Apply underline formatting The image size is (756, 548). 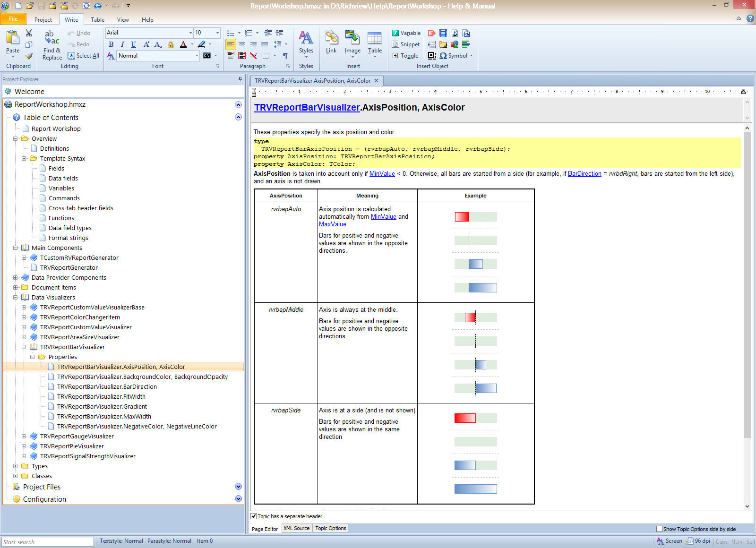coord(134,44)
